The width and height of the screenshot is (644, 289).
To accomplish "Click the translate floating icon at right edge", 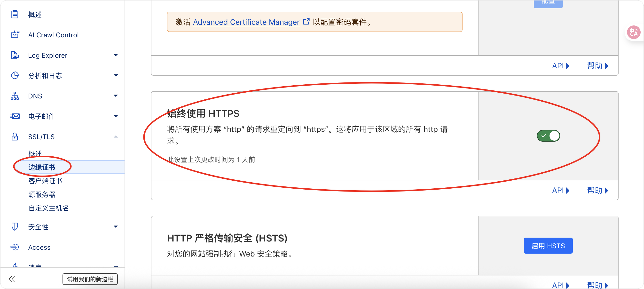I will tap(634, 32).
